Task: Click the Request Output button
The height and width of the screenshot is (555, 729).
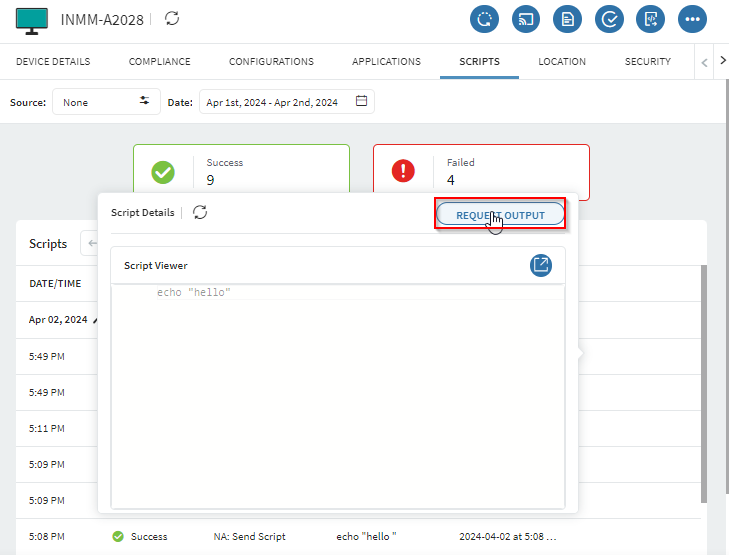Action: tap(500, 215)
